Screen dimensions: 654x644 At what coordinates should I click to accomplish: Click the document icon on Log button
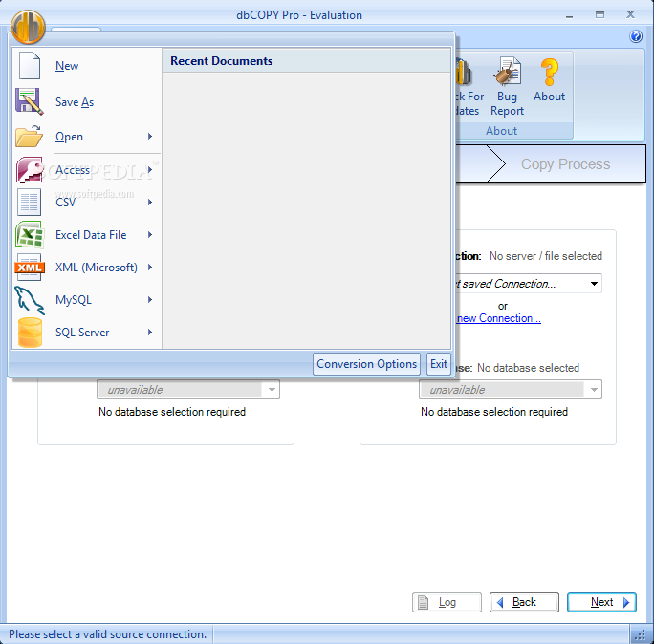[x=423, y=602]
